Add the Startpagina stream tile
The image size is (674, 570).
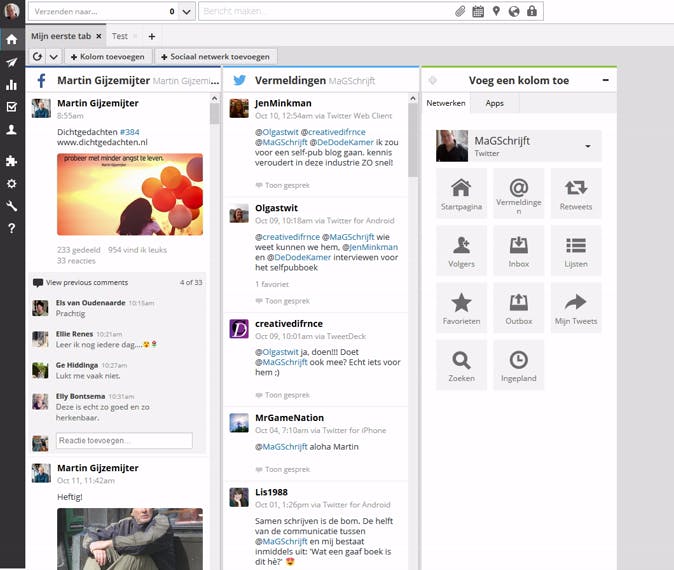tap(461, 193)
